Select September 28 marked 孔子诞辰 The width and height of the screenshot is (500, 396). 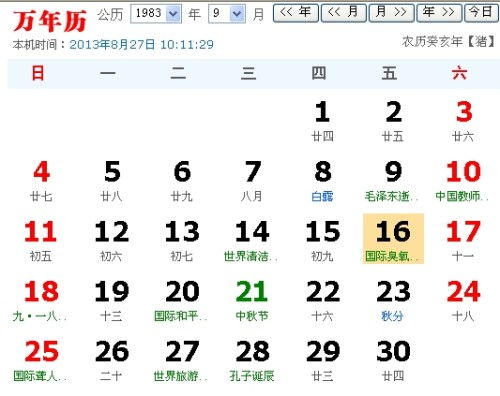252,360
